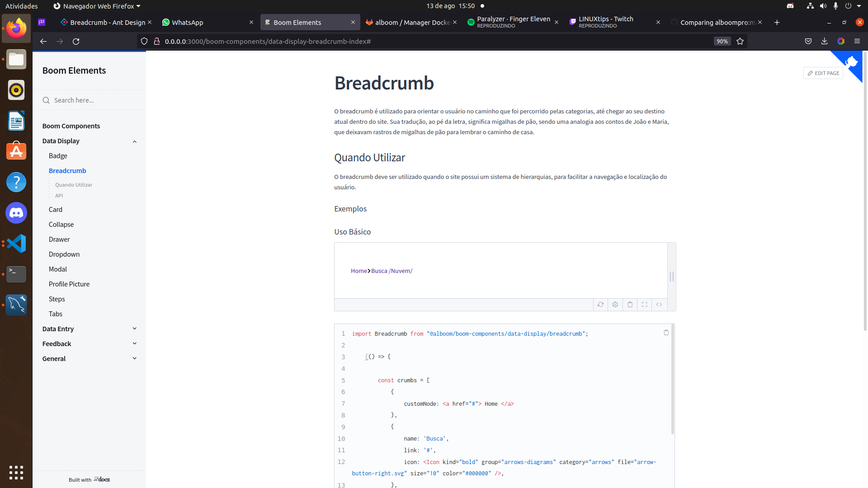Click the EDIT PAGE button
Image resolution: width=868 pixels, height=488 pixels.
click(823, 73)
